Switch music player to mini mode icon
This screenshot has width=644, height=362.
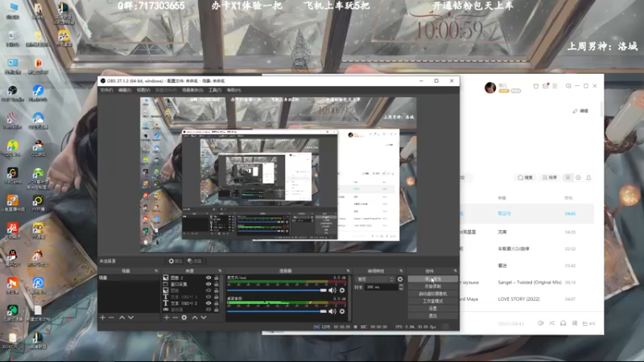coord(568,86)
